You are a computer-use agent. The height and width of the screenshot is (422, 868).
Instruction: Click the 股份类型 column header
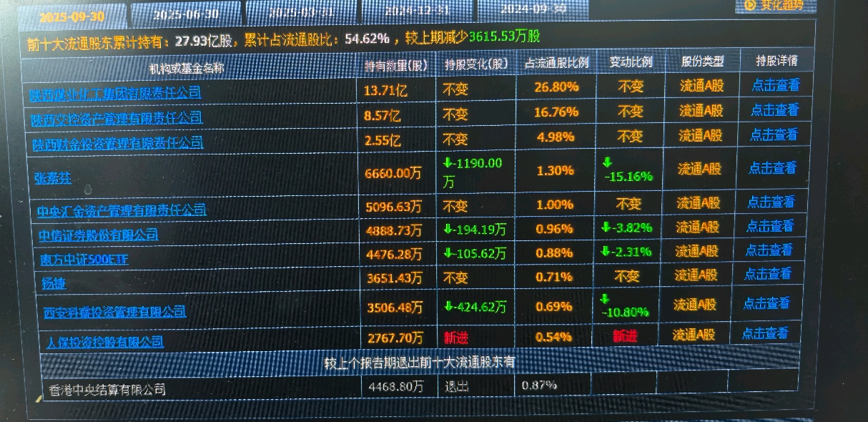click(x=702, y=62)
